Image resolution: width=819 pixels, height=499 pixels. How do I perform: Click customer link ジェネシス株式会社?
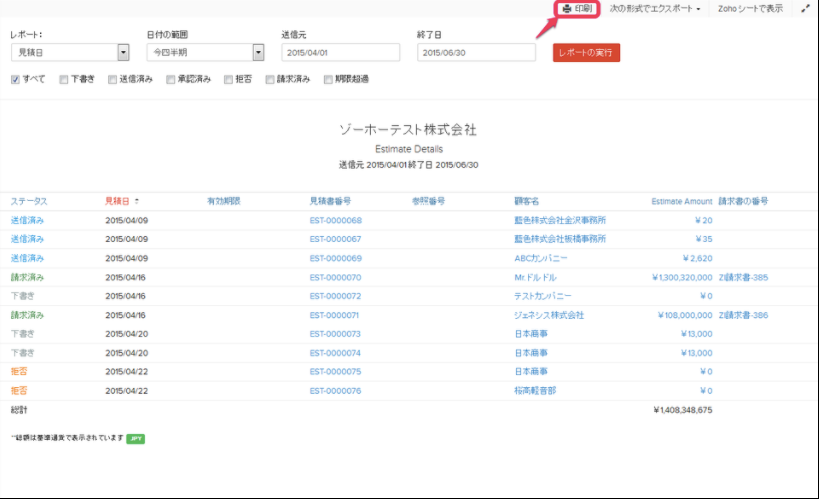tap(549, 315)
